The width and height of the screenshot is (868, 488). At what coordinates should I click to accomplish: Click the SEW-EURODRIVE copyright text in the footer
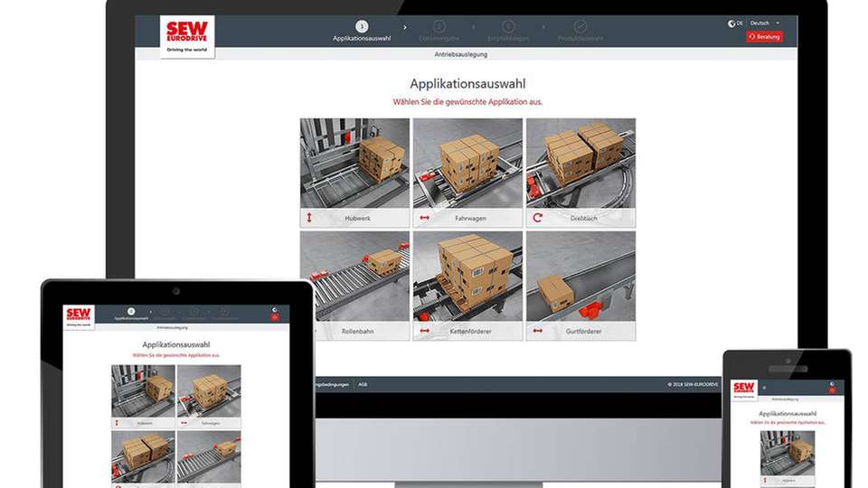tap(693, 384)
